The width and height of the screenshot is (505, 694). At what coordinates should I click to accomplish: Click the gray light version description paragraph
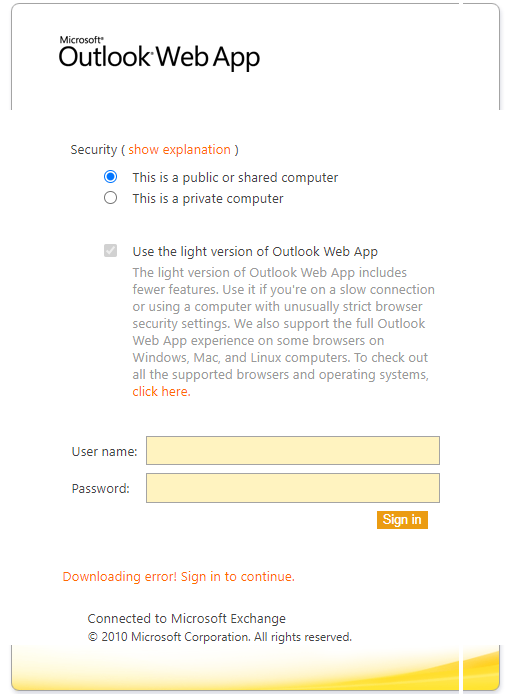[283, 332]
